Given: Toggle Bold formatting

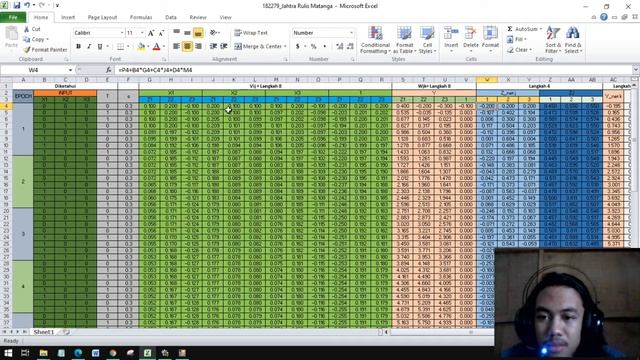Looking at the screenshot, I should pos(78,47).
